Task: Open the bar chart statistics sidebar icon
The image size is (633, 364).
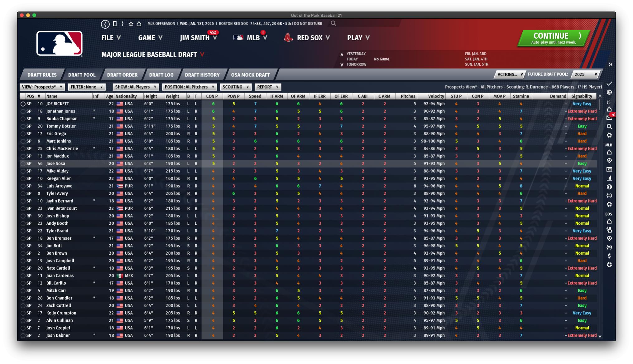Action: (x=609, y=178)
